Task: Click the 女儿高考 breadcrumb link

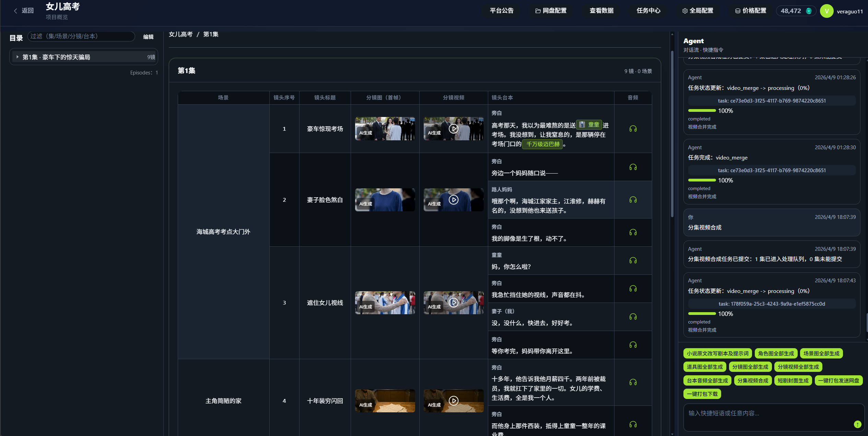Action: [x=180, y=34]
